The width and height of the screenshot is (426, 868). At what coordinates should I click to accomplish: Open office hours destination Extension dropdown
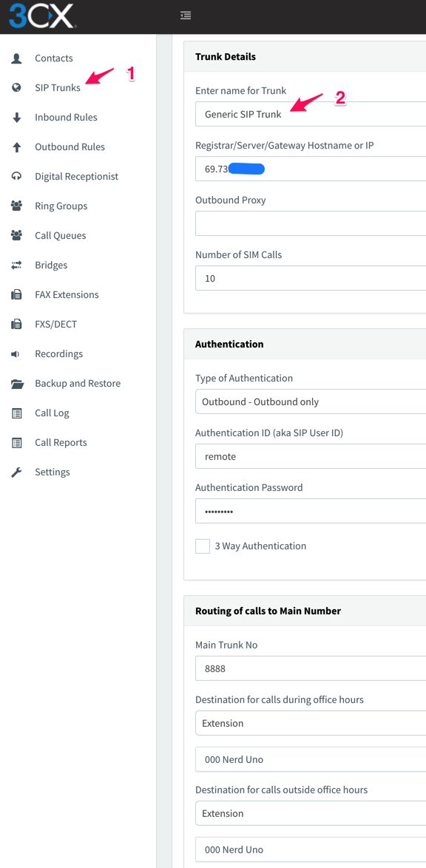(x=310, y=723)
